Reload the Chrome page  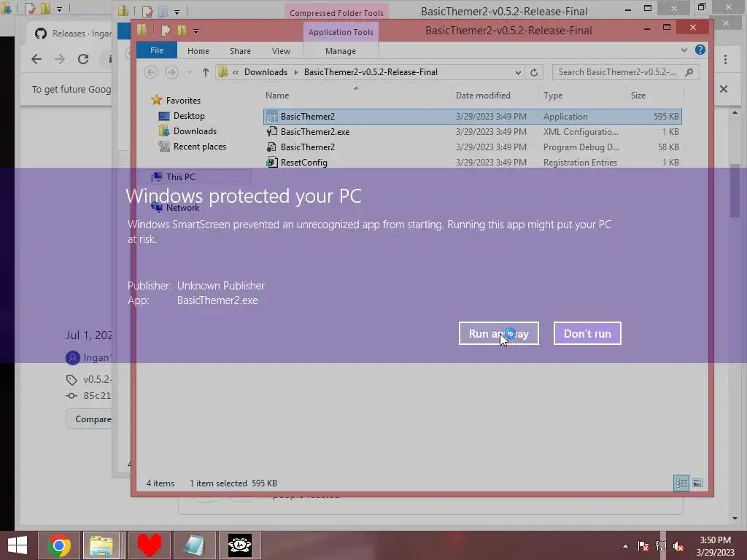83,59
